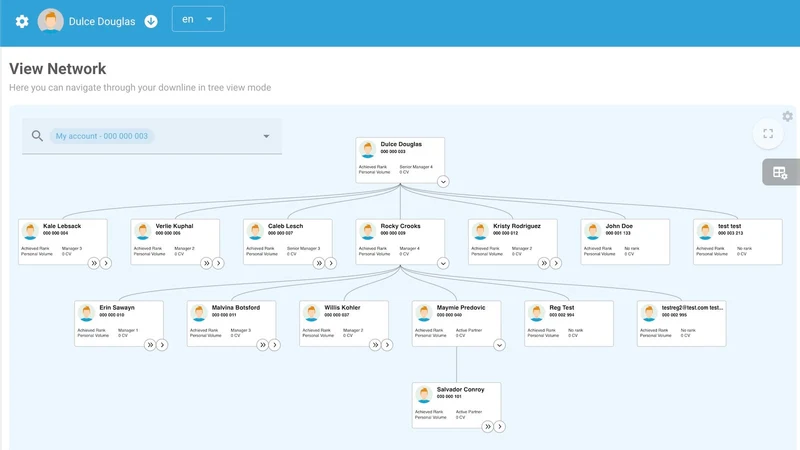Collapse Rocky Crooks node chevron
Viewport: 800px width, 450px height.
click(x=443, y=263)
